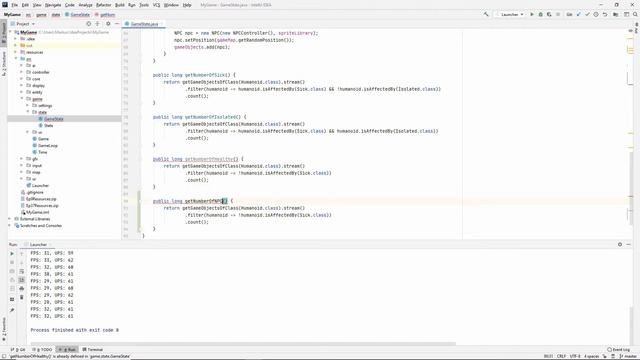Open Project Structure icon in toolbar
Viewport: 640px width, 360px height.
[x=616, y=14]
